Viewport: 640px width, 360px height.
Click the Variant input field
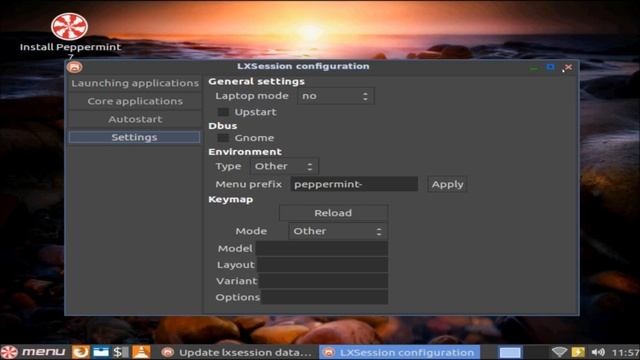point(324,281)
